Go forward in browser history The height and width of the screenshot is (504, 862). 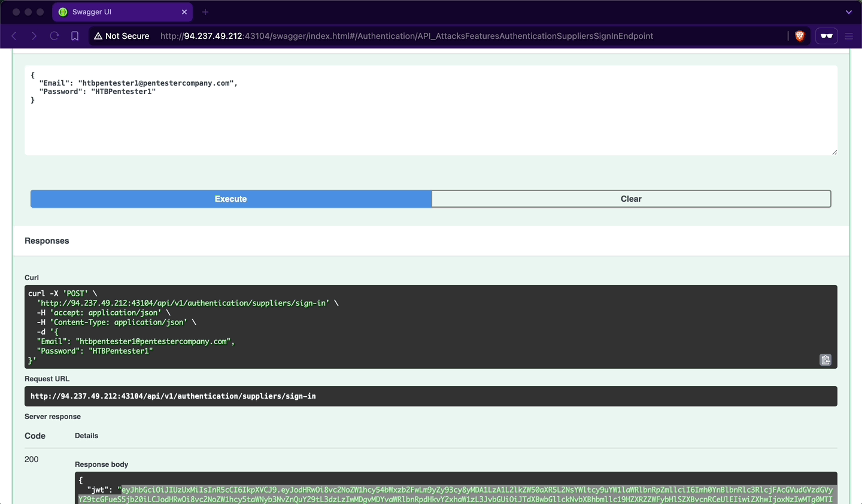coord(34,36)
